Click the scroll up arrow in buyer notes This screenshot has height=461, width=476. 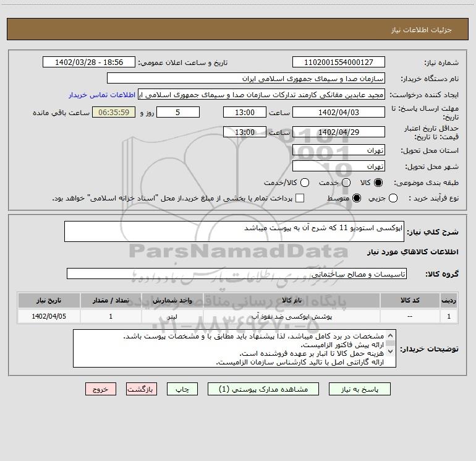391,335
